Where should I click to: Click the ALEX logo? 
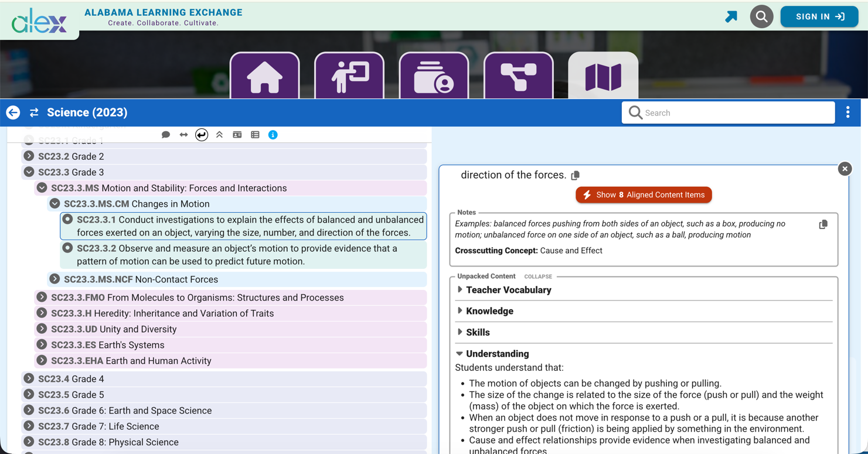pos(39,21)
